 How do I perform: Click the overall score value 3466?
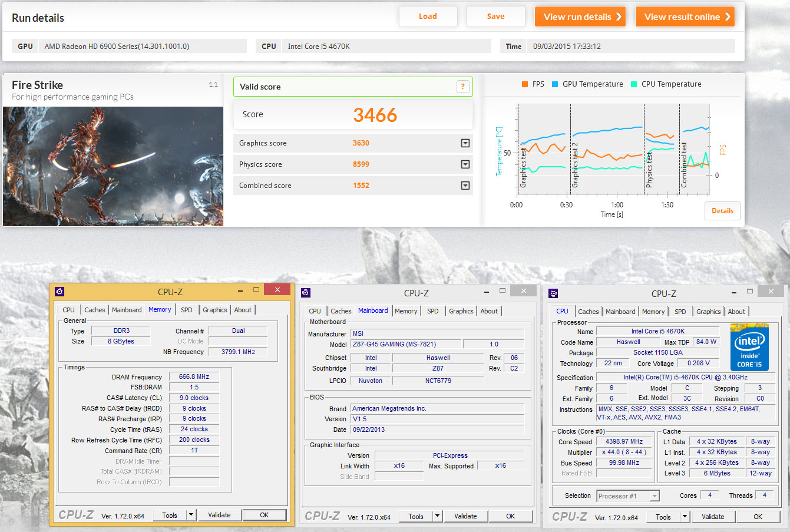(375, 115)
